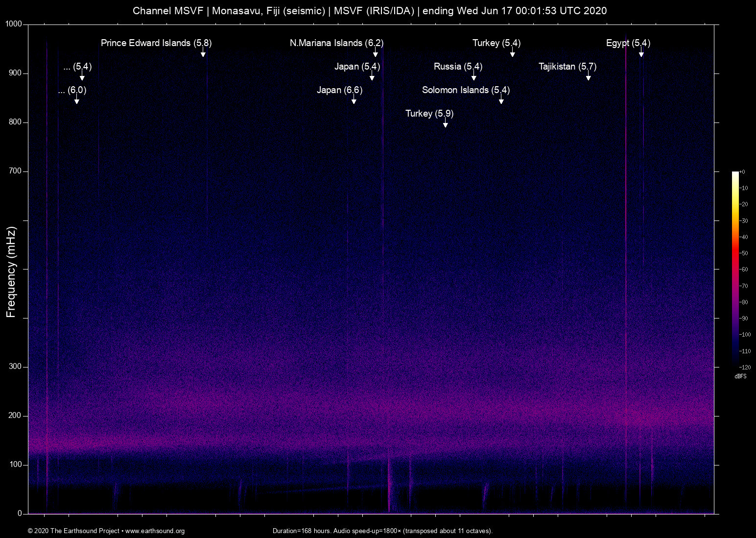Screen dimensions: 756x538
Task: Click the dBFS color scale bar
Action: (x=735, y=269)
